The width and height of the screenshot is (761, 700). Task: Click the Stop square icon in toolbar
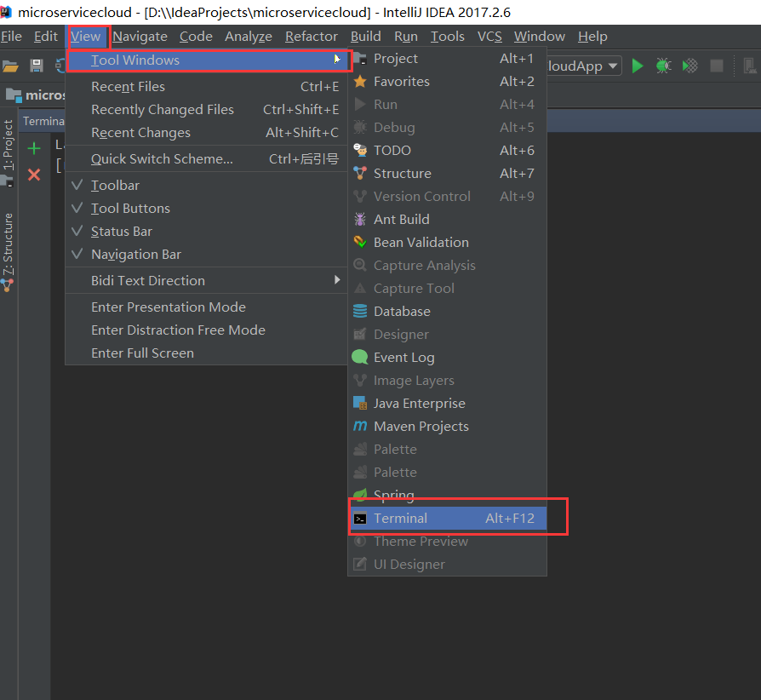point(717,66)
